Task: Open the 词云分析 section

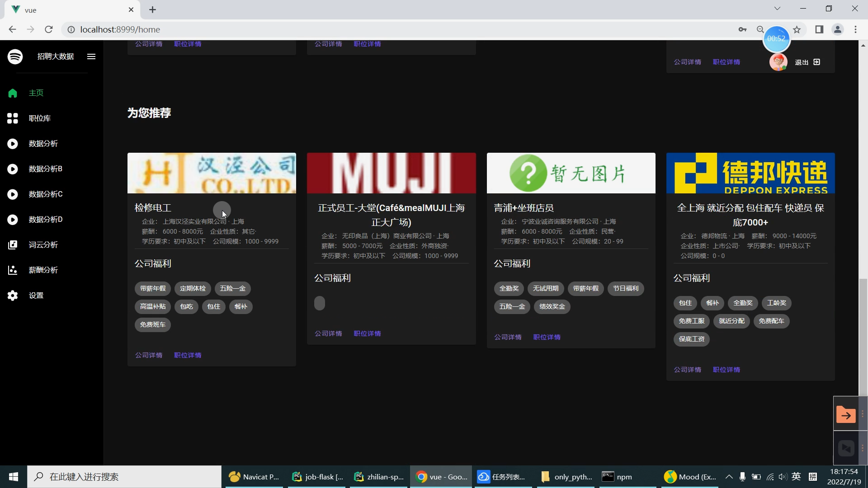Action: tap(12, 245)
